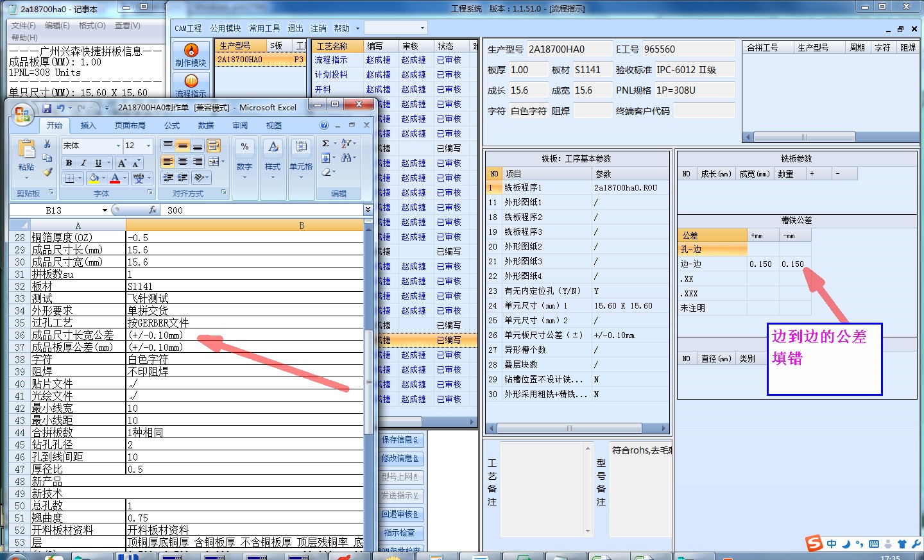Click the yellow fill color swatch
The image size is (924, 560).
94,178
